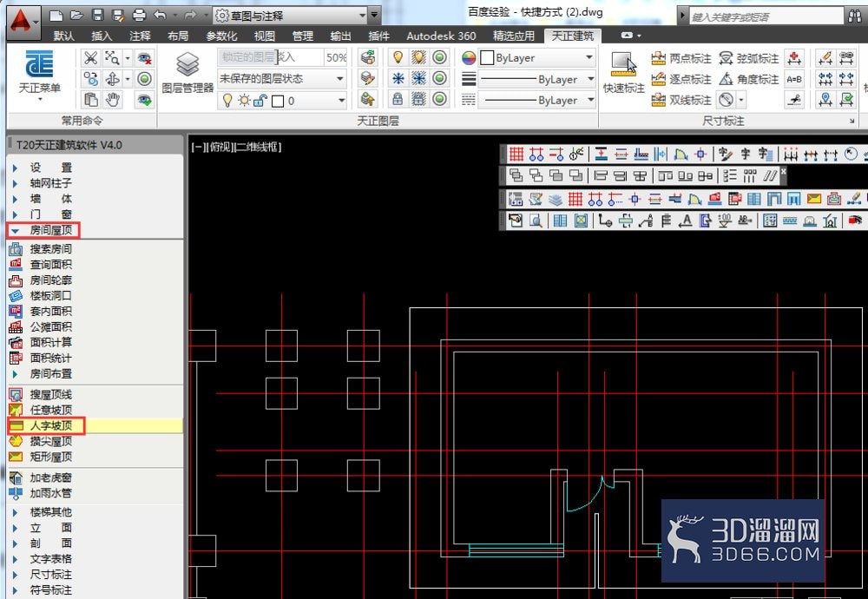The width and height of the screenshot is (868, 599).
Task: Click the 二维线框 visual style label
Action: point(259,147)
